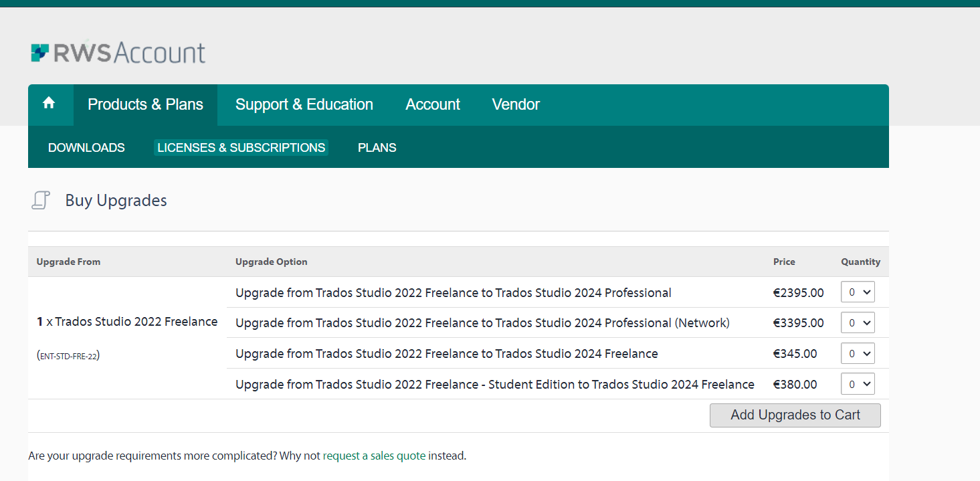Viewport: 980px width, 481px height.
Task: Click the Student Edition upgrade option text
Action: (x=495, y=384)
